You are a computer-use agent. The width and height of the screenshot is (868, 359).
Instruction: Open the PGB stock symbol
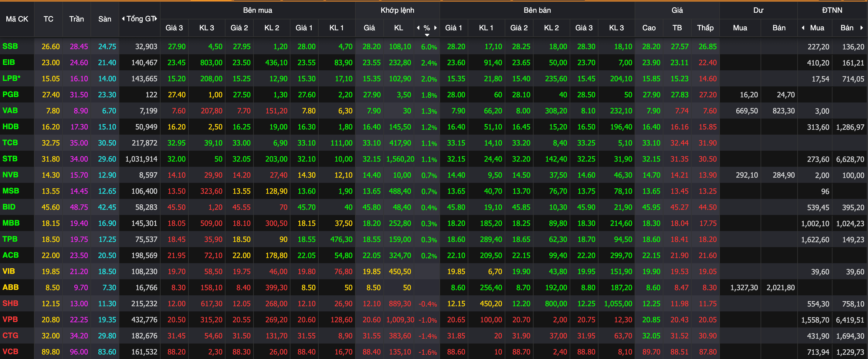click(10, 95)
